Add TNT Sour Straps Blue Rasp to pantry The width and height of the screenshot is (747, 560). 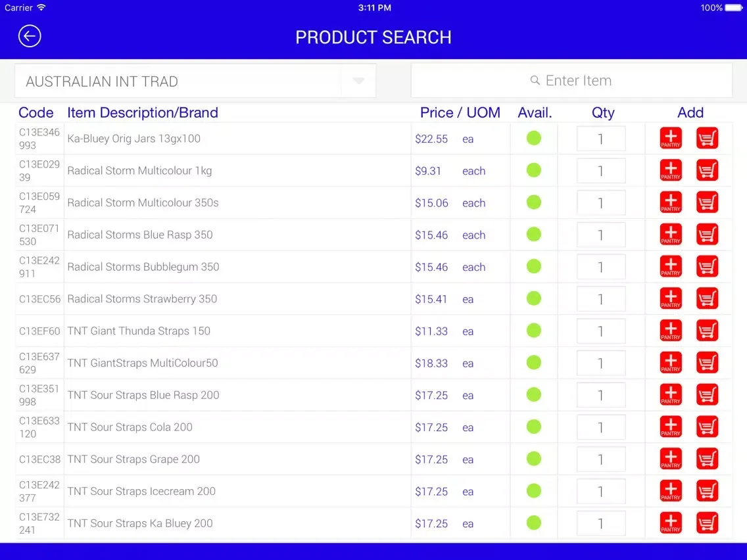pyautogui.click(x=671, y=395)
